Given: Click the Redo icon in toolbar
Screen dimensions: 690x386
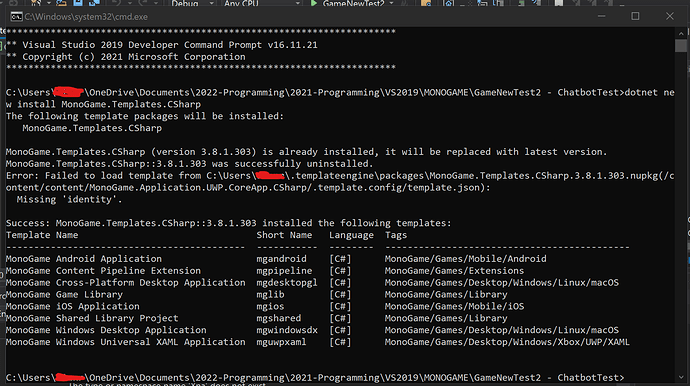Looking at the screenshot, I should [143, 3].
